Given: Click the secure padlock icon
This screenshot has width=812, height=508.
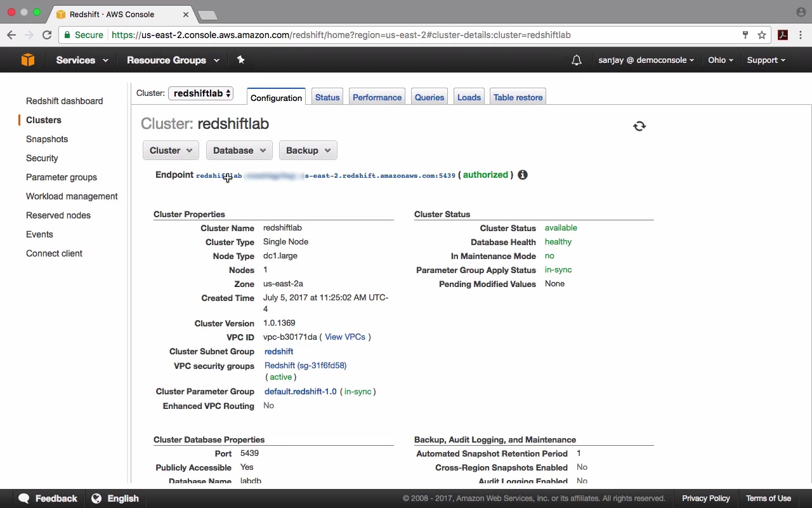Looking at the screenshot, I should point(67,35).
